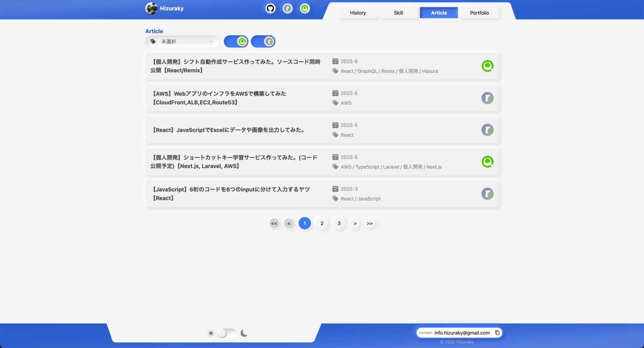Image resolution: width=644 pixels, height=348 pixels.
Task: Click the 'r' icon on the 6桁のコード article row
Action: tap(488, 194)
